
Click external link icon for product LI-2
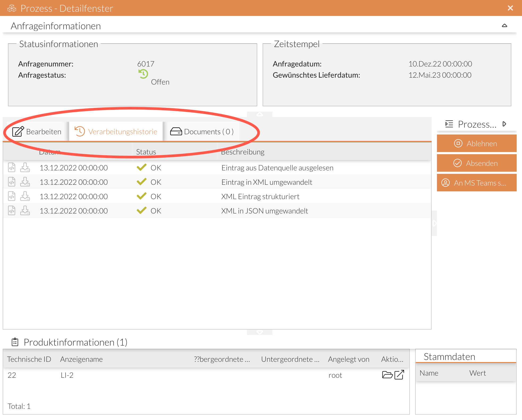399,375
